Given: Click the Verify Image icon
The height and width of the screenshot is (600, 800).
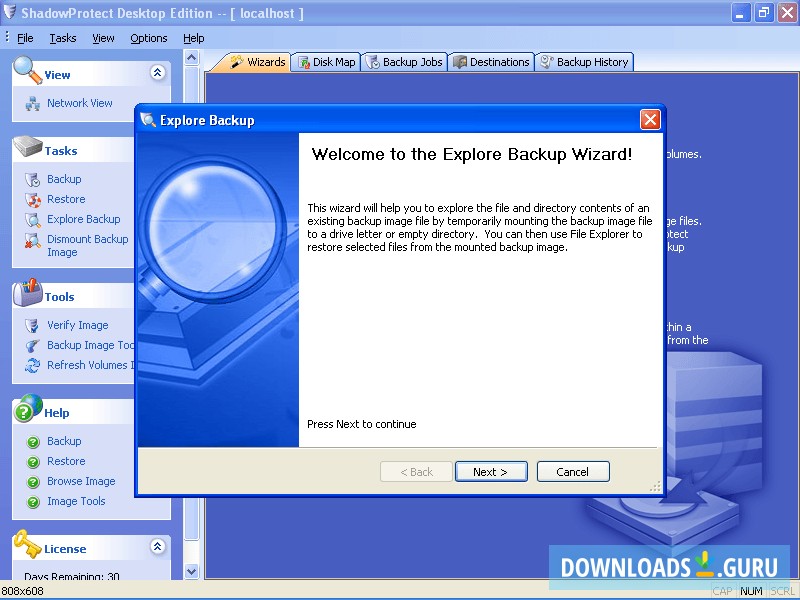Looking at the screenshot, I should coord(33,326).
